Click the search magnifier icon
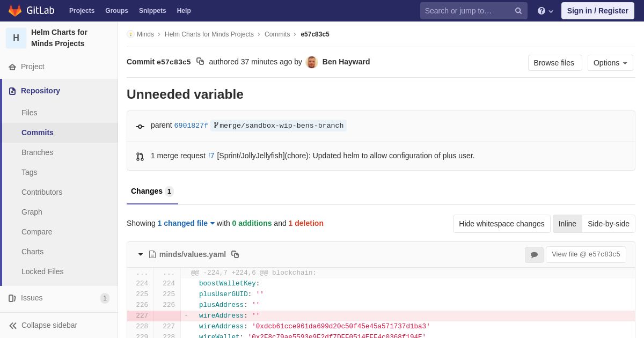644x338 pixels. click(518, 11)
